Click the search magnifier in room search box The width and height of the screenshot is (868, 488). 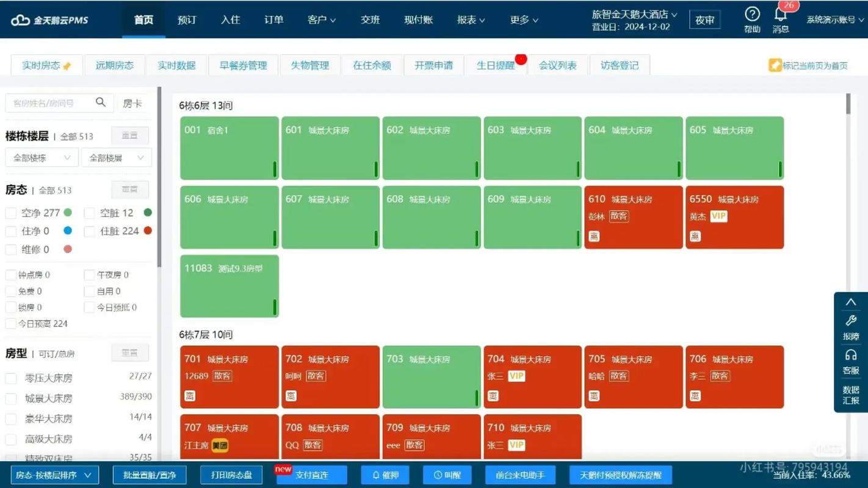click(100, 102)
